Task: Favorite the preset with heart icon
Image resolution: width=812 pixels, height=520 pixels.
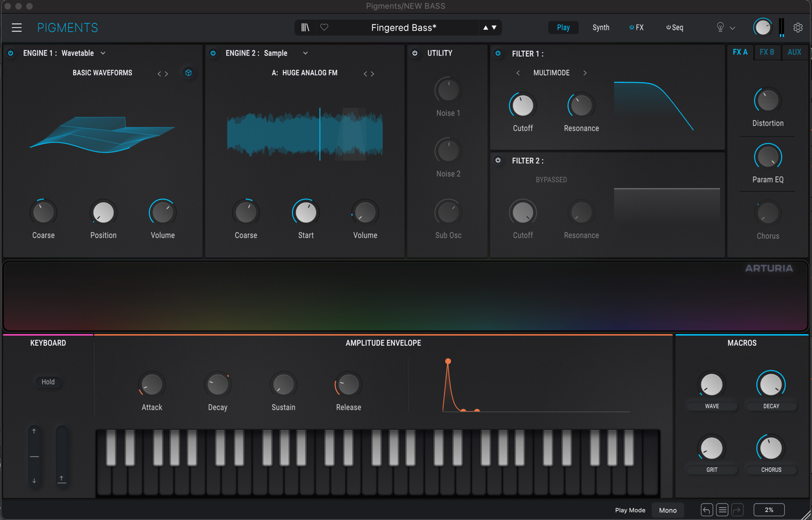Action: pyautogui.click(x=324, y=27)
